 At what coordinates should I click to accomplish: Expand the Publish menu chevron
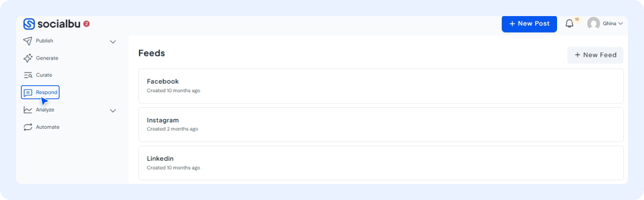click(x=113, y=41)
